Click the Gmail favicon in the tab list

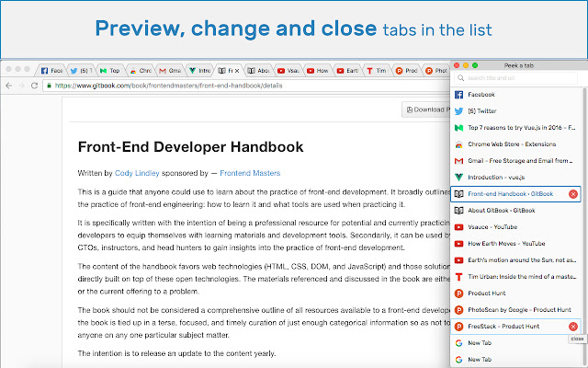(458, 161)
